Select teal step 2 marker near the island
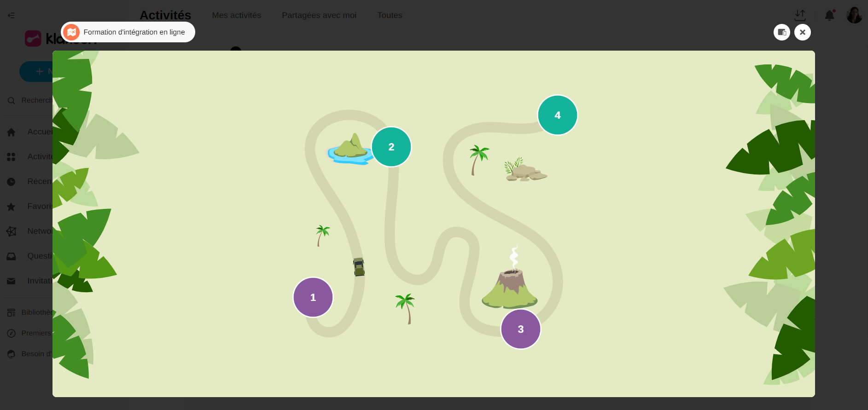 tap(391, 147)
